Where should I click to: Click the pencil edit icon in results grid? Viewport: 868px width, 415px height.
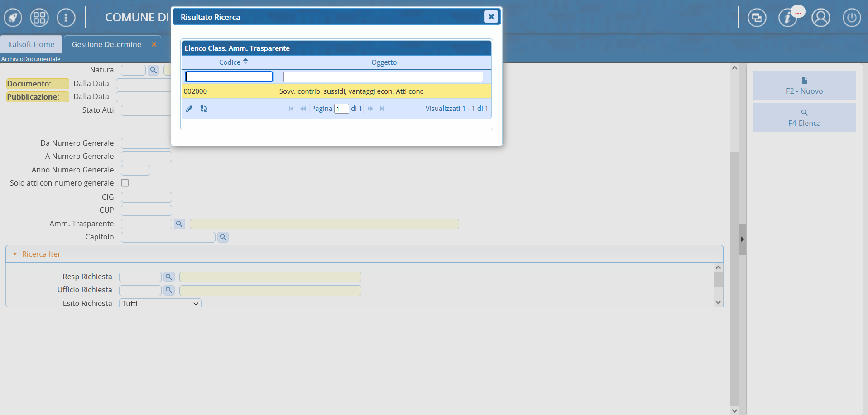(x=189, y=109)
